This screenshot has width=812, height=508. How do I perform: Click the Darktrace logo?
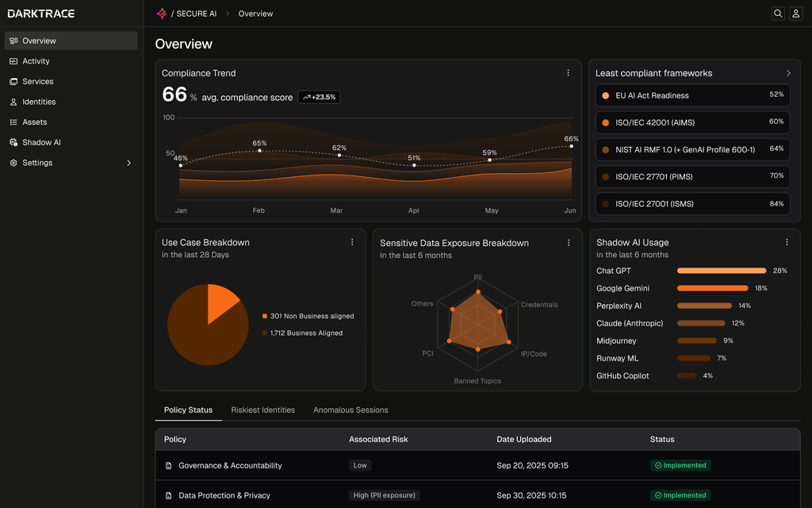coord(41,13)
